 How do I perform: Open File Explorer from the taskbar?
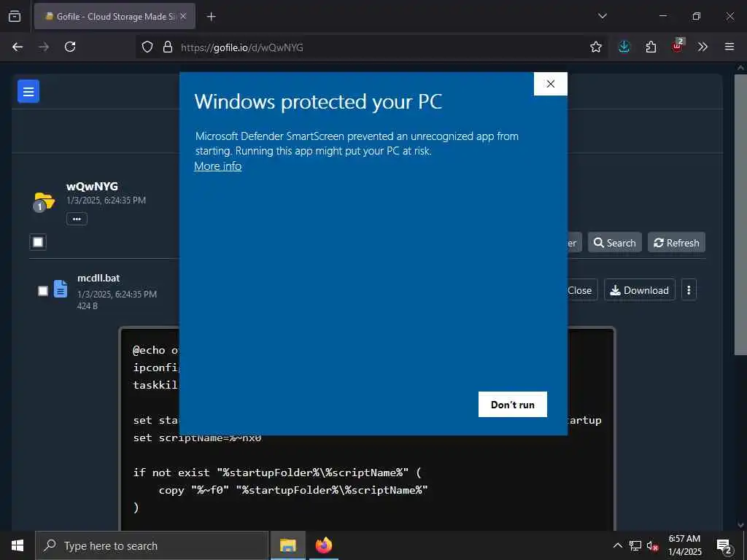click(287, 545)
